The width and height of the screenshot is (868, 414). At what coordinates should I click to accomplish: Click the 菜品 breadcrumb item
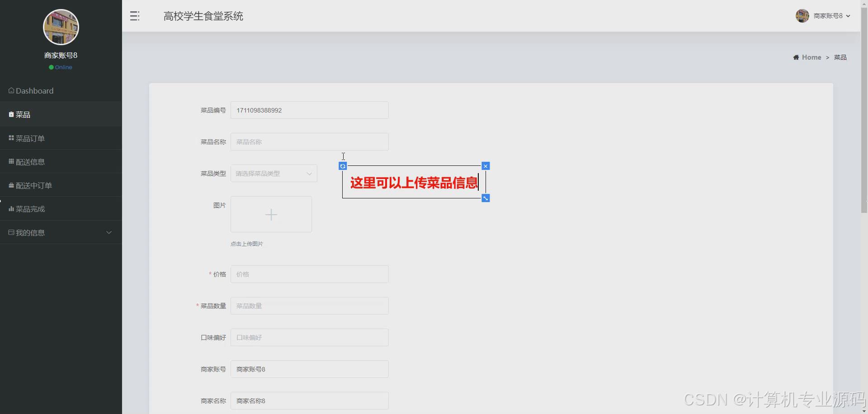coord(840,57)
